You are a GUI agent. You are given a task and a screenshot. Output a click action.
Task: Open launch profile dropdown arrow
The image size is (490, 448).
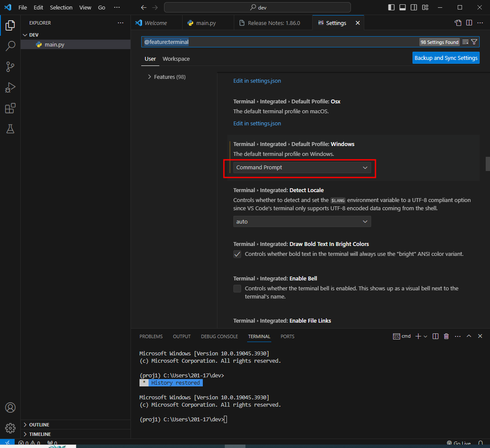(x=425, y=336)
